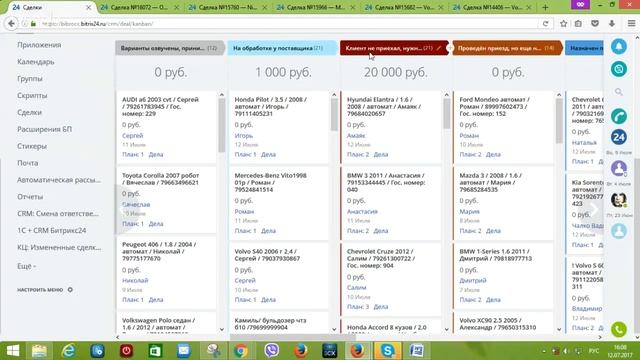Edit the red stage with pencil icon
The image size is (640, 360).
pyautogui.click(x=439, y=48)
